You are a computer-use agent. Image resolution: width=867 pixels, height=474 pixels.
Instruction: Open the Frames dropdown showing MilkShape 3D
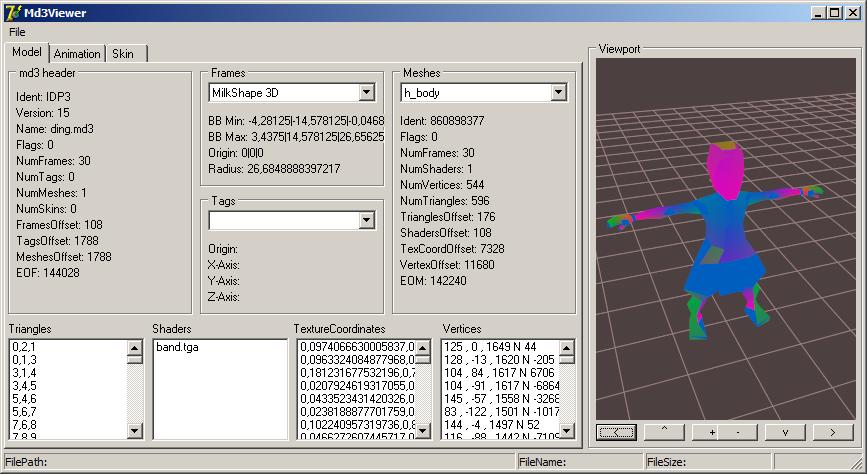click(x=366, y=93)
